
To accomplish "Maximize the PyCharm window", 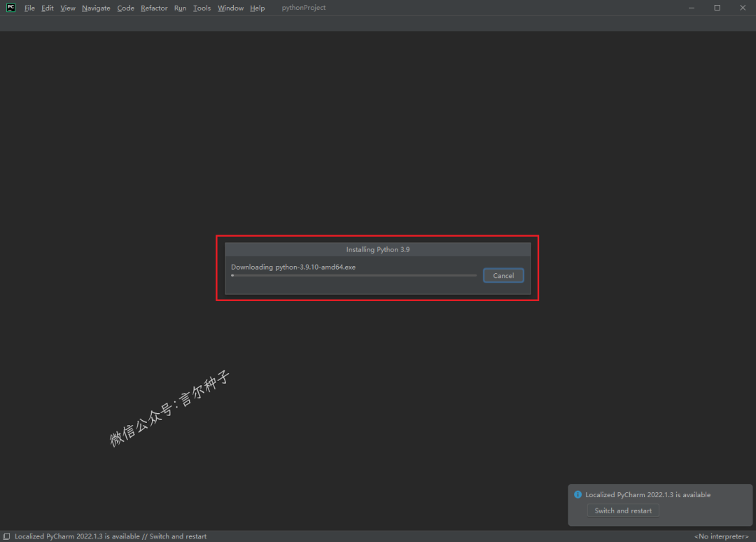I will (x=717, y=8).
